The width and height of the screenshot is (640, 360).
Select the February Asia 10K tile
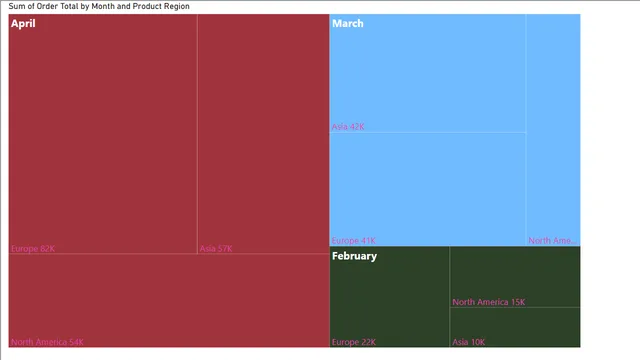(515, 327)
